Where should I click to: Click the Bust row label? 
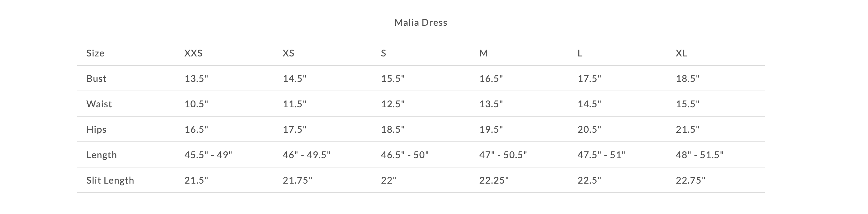[96, 79]
